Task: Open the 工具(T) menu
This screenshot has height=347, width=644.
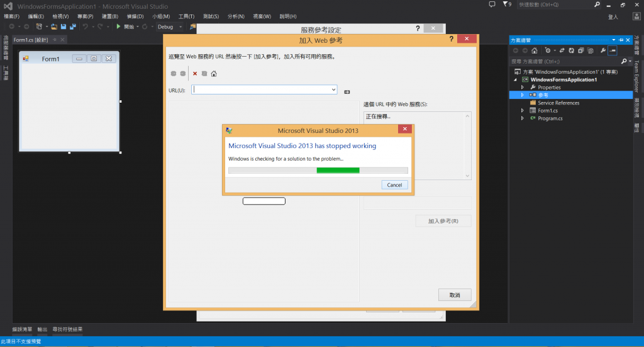Action: 186,16
